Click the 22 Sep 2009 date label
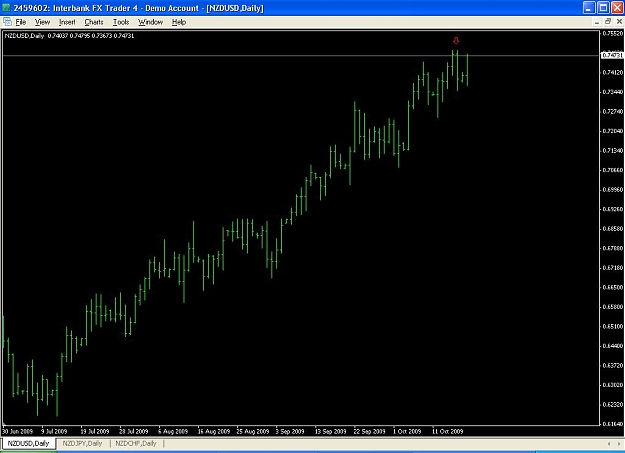This screenshot has width=625, height=453. (369, 431)
